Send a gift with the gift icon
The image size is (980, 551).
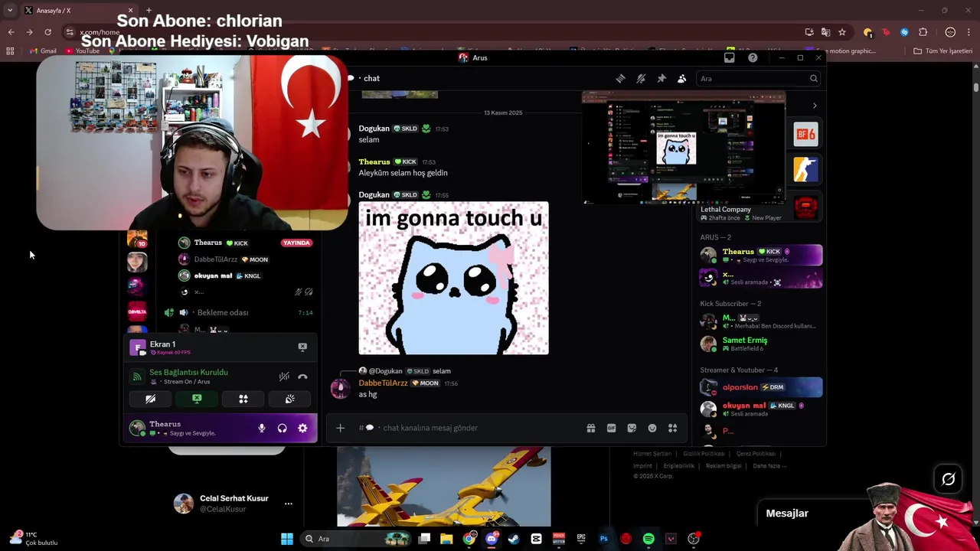591,428
